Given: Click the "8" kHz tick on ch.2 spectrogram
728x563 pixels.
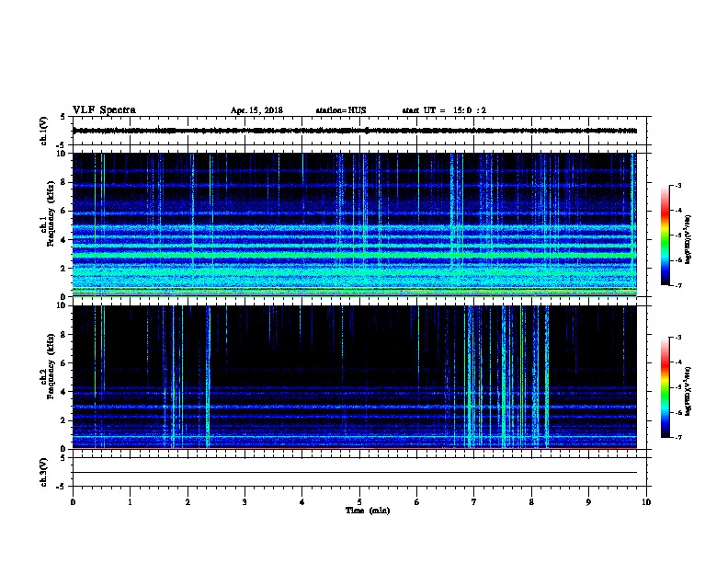Looking at the screenshot, I should 63,335.
